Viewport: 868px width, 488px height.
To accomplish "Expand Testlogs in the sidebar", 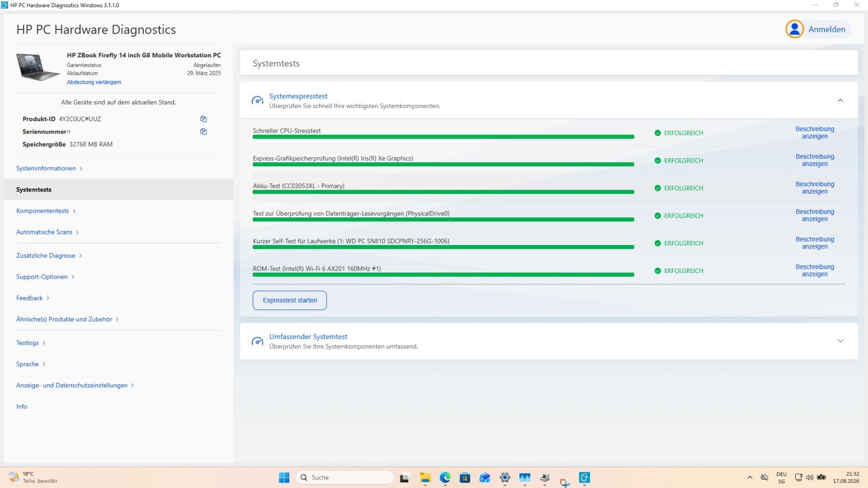I will click(31, 343).
